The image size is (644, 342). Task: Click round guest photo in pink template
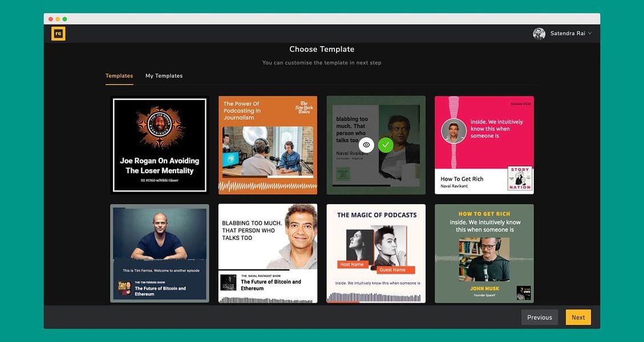click(454, 131)
